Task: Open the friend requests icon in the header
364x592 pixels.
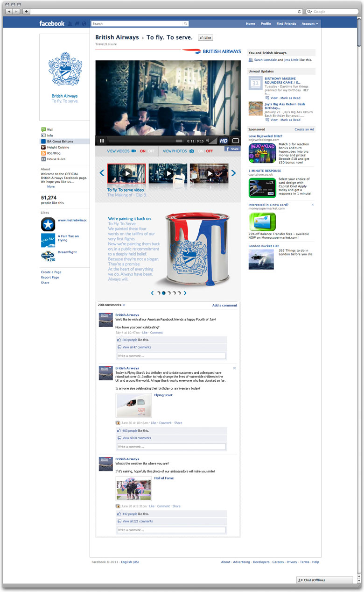Action: click(x=70, y=23)
